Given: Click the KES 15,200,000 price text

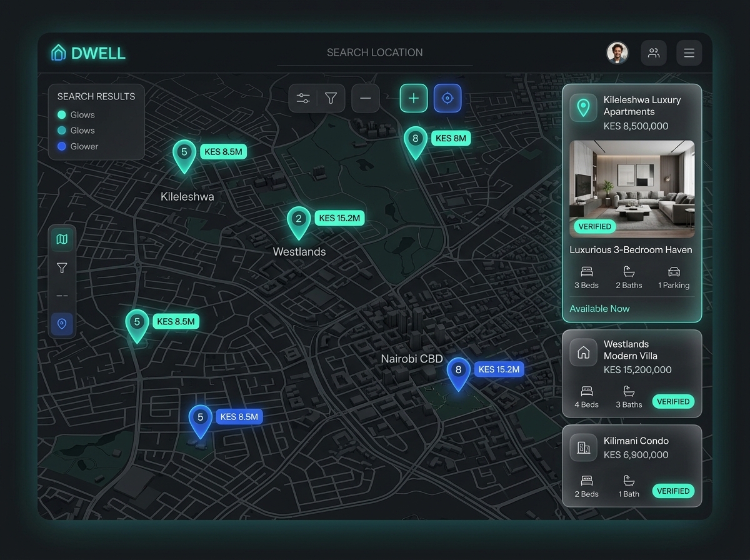Looking at the screenshot, I should [637, 370].
